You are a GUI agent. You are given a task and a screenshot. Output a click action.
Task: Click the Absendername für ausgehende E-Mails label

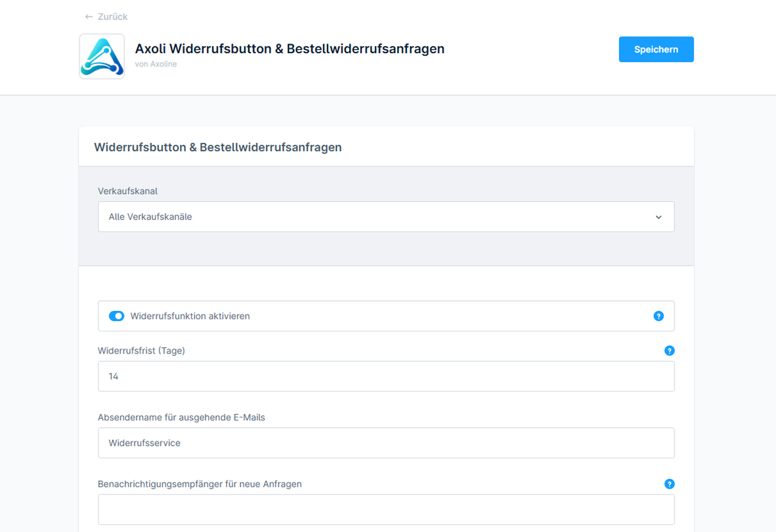tap(181, 417)
